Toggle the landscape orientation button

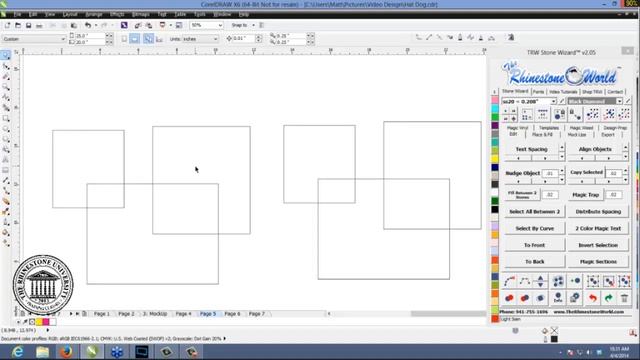(x=134, y=39)
